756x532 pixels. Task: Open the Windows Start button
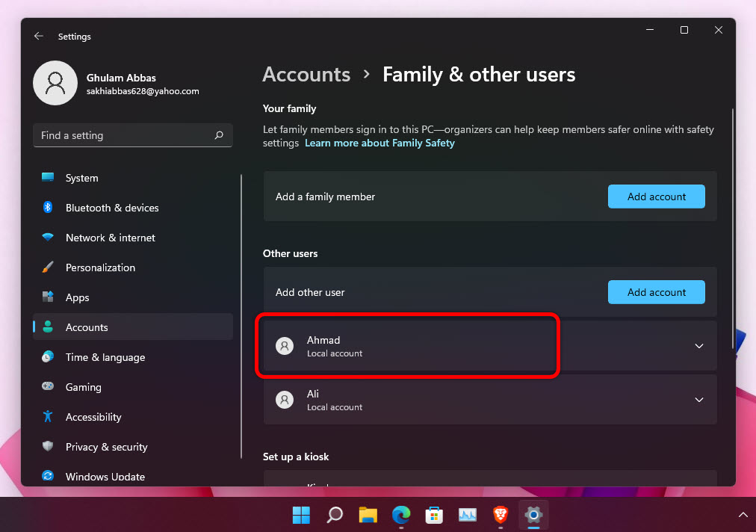coord(301,515)
